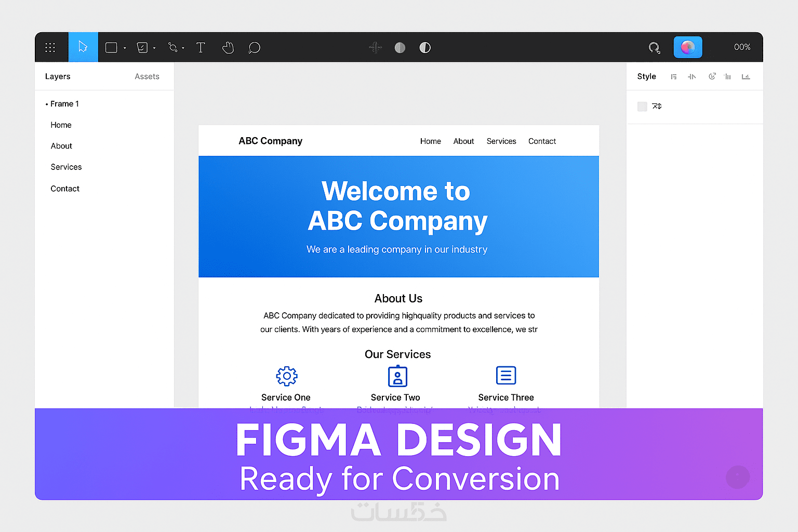
Task: Click the list icon above Service Three
Action: pyautogui.click(x=506, y=375)
